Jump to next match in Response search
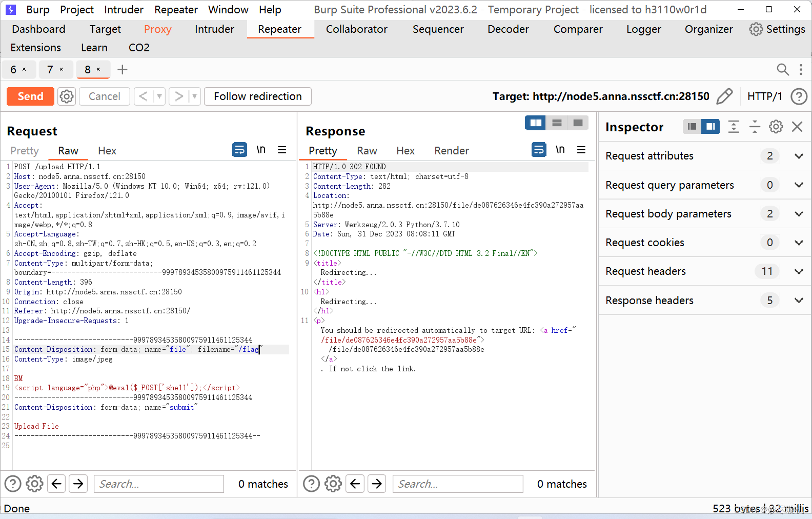812x519 pixels. pos(377,484)
